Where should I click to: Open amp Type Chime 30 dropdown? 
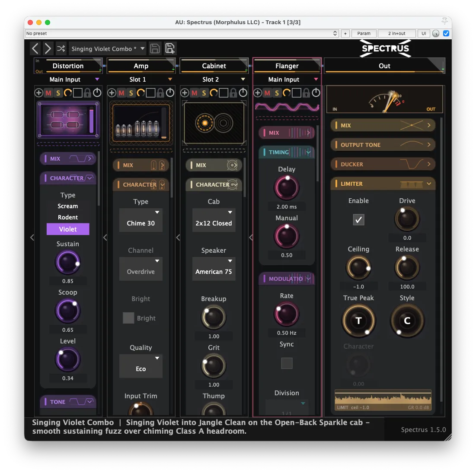(x=141, y=220)
